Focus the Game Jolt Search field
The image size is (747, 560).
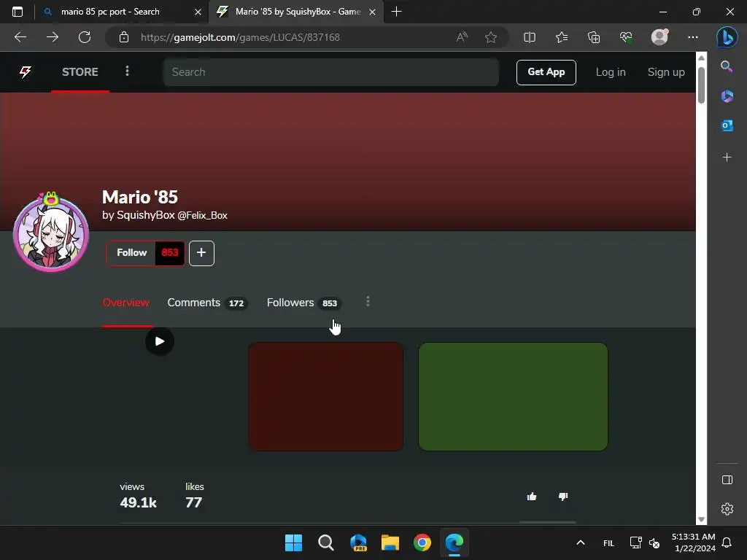pos(330,72)
